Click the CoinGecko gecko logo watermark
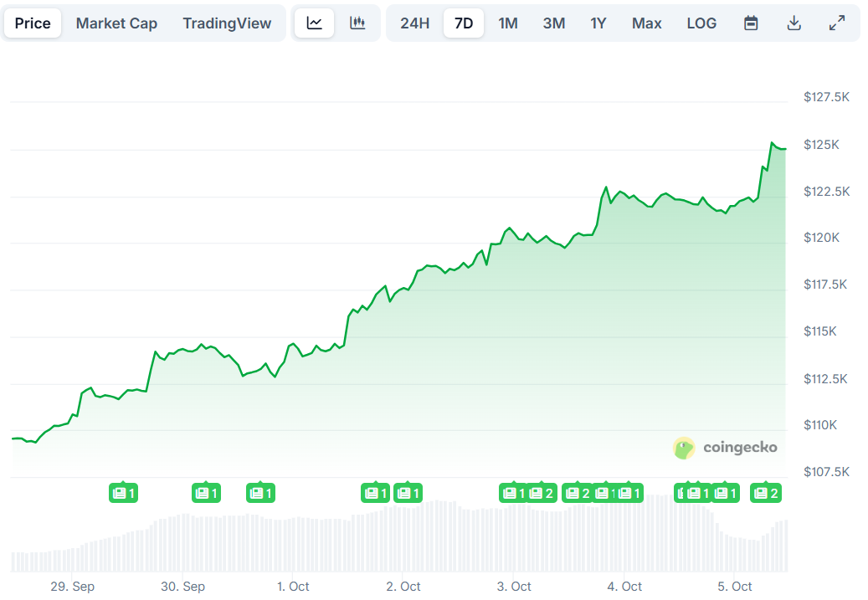This screenshot has width=868, height=600. (684, 448)
